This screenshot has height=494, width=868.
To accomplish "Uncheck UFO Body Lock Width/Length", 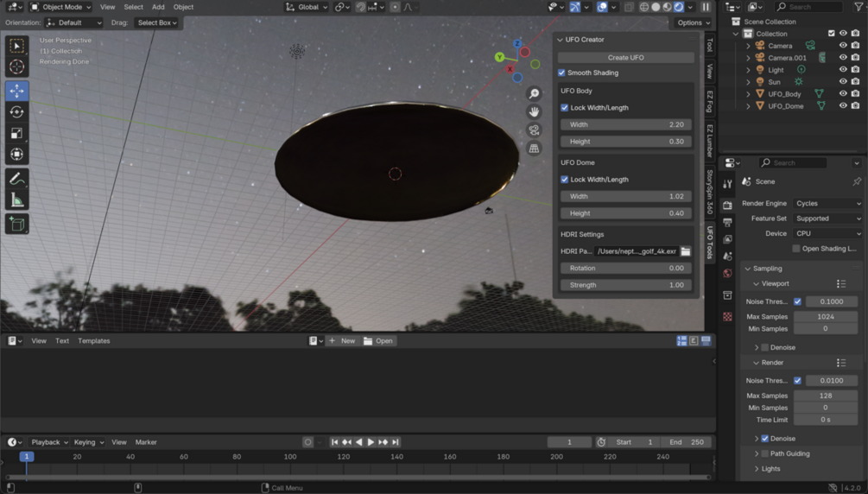I will tap(565, 108).
